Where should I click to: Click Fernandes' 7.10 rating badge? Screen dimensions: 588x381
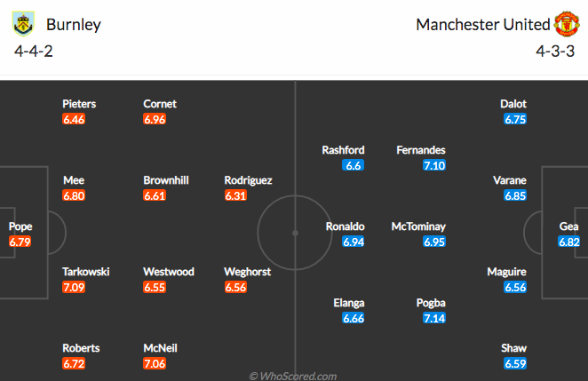434,165
